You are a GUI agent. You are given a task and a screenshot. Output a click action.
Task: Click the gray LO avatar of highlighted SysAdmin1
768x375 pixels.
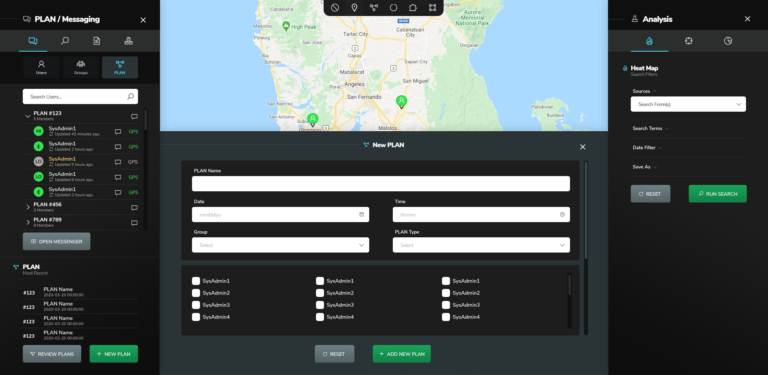coord(39,162)
